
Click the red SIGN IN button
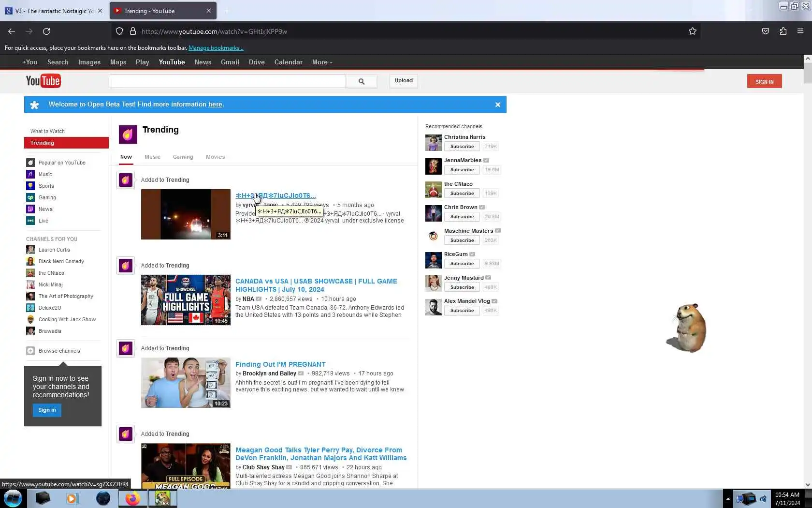(764, 81)
